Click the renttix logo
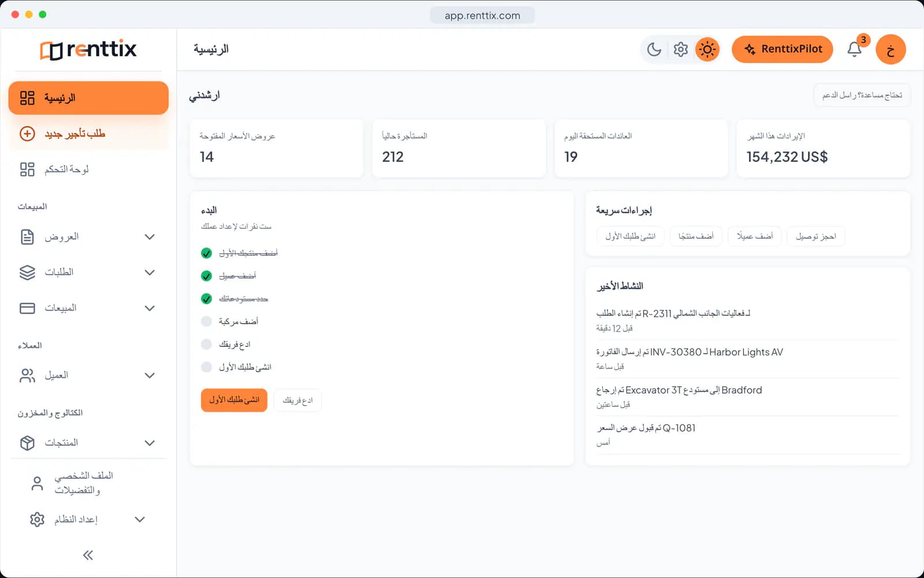Image resolution: width=924 pixels, height=578 pixels. click(88, 50)
